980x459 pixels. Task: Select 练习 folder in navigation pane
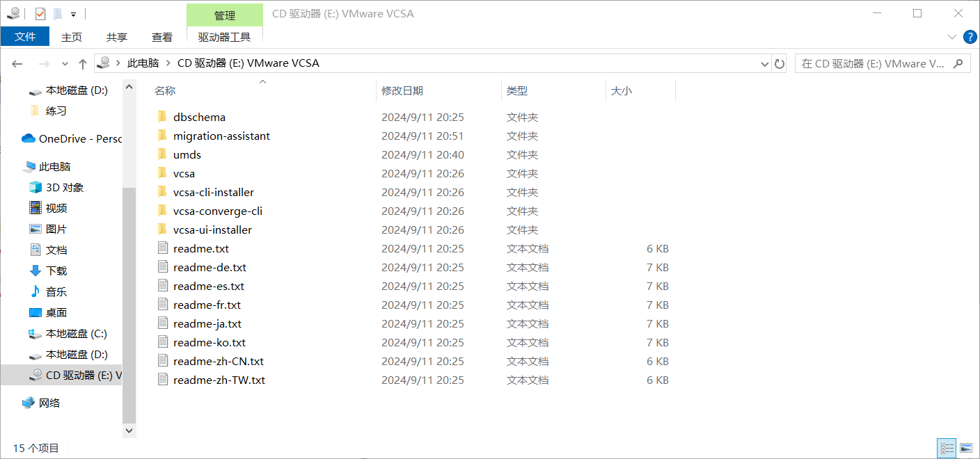tap(47, 111)
